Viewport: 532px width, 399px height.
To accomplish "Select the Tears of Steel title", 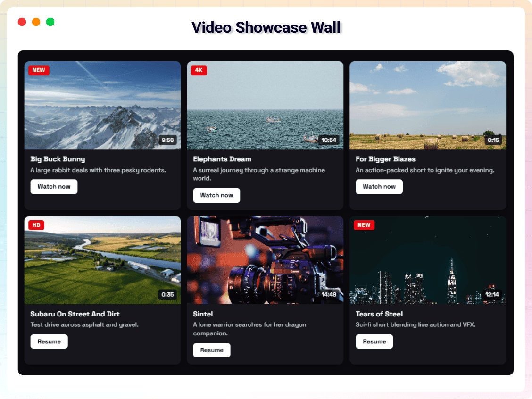I will [x=379, y=314].
